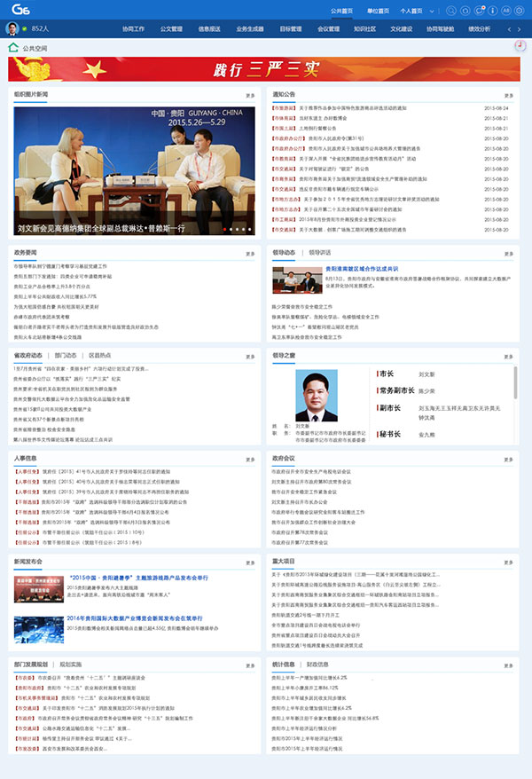Click the scrollbar in 领导之窗 panel

(516, 382)
